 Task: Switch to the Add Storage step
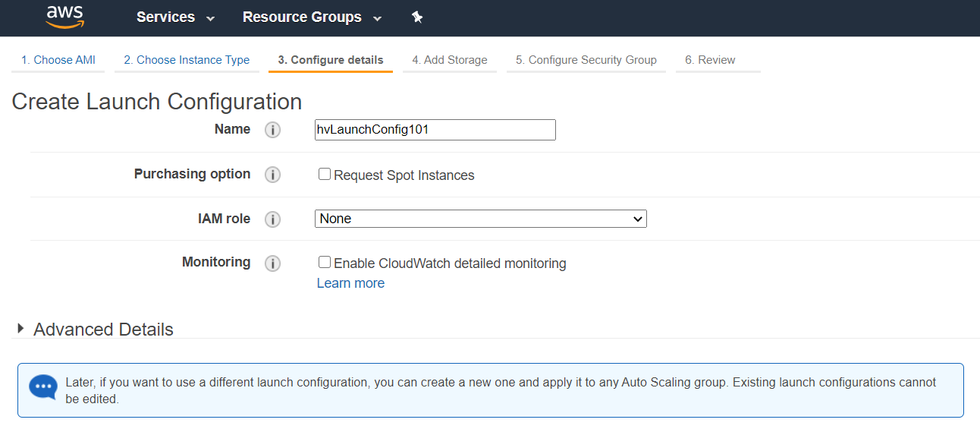click(450, 60)
